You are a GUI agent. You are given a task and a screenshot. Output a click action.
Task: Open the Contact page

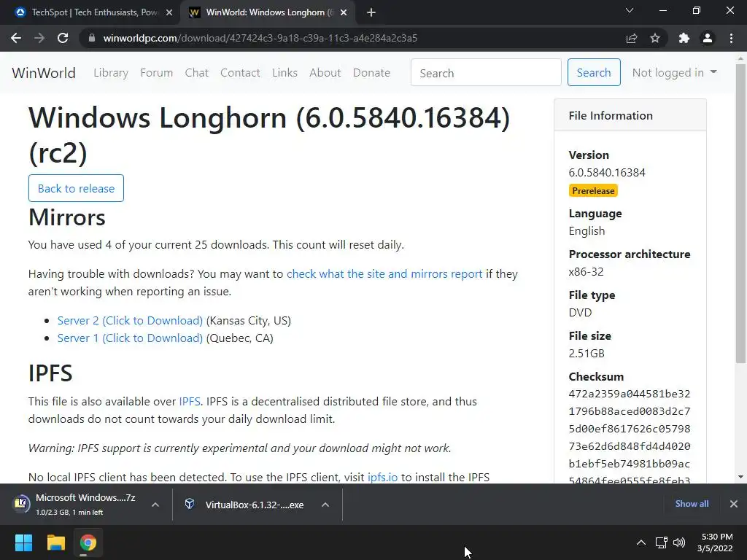tap(240, 73)
